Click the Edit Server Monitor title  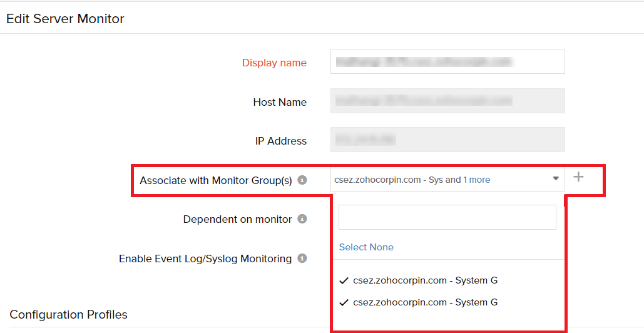click(65, 19)
